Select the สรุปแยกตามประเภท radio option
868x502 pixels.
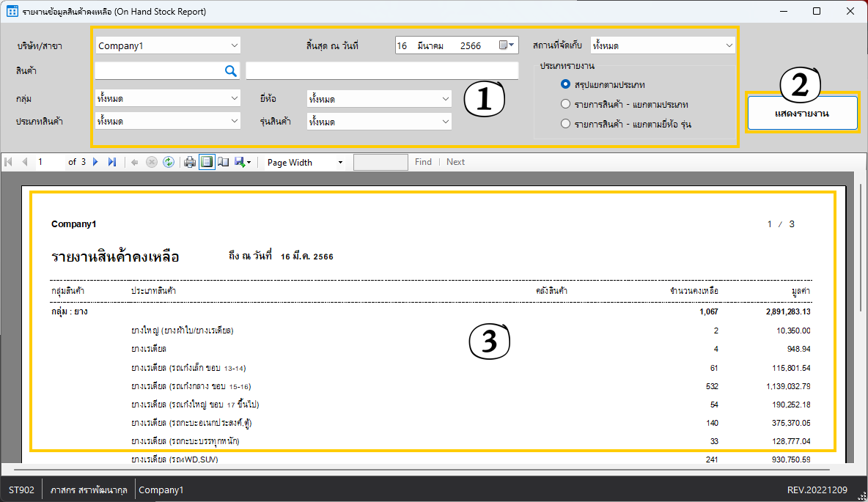[565, 85]
